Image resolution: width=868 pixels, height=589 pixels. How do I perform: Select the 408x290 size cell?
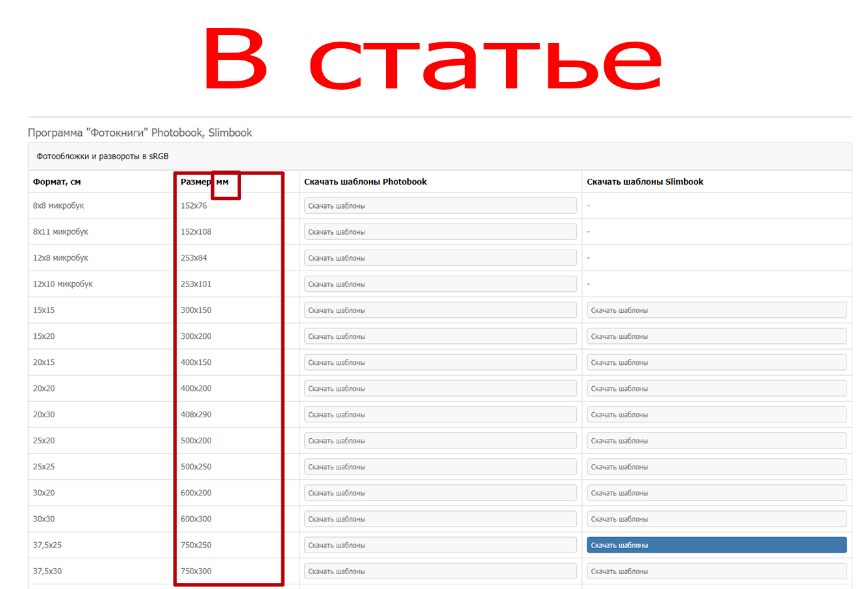click(196, 415)
